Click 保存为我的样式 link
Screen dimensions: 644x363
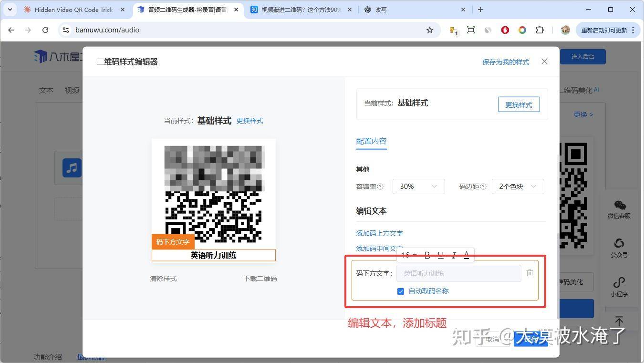(x=506, y=62)
